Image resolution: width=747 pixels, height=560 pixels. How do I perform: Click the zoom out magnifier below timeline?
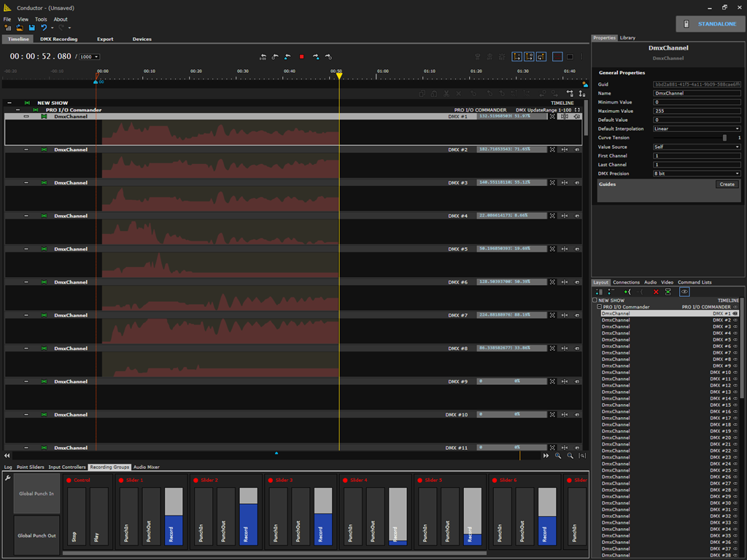pyautogui.click(x=570, y=456)
